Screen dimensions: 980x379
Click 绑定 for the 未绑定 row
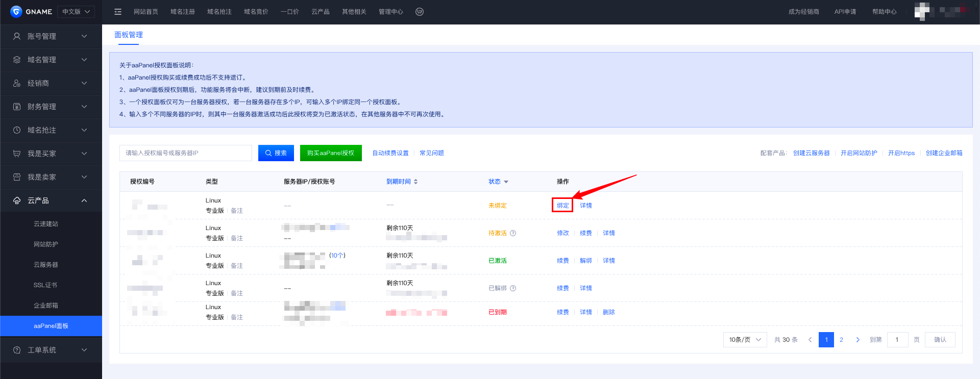pos(562,206)
